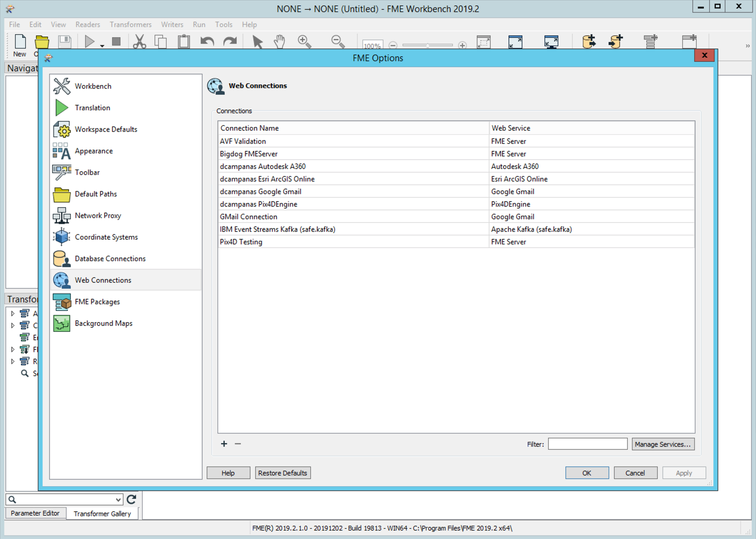Click the Undo arrow icon
756x539 pixels.
(207, 42)
